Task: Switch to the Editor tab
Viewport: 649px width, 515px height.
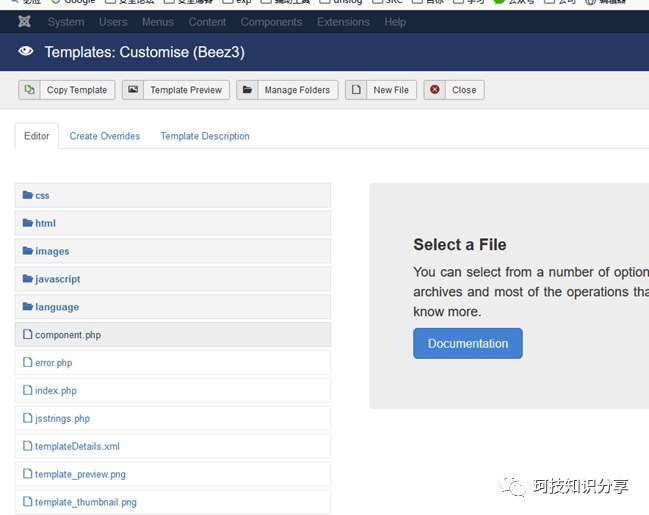Action: (36, 136)
